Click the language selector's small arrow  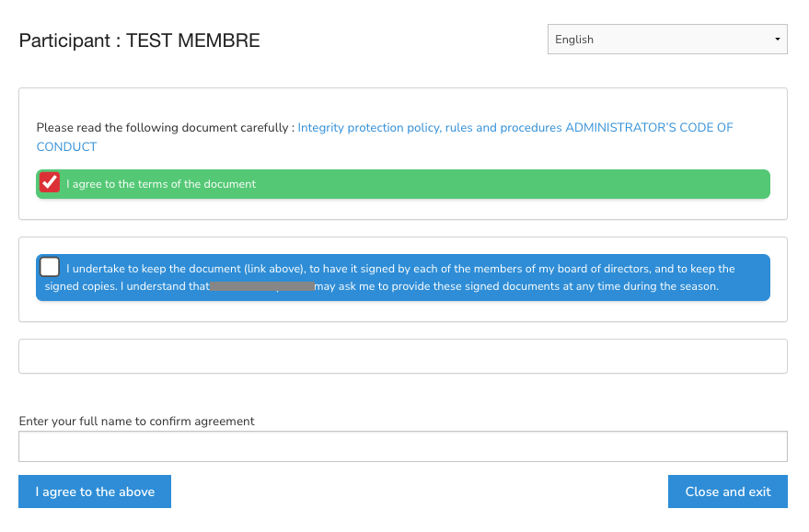pos(777,40)
